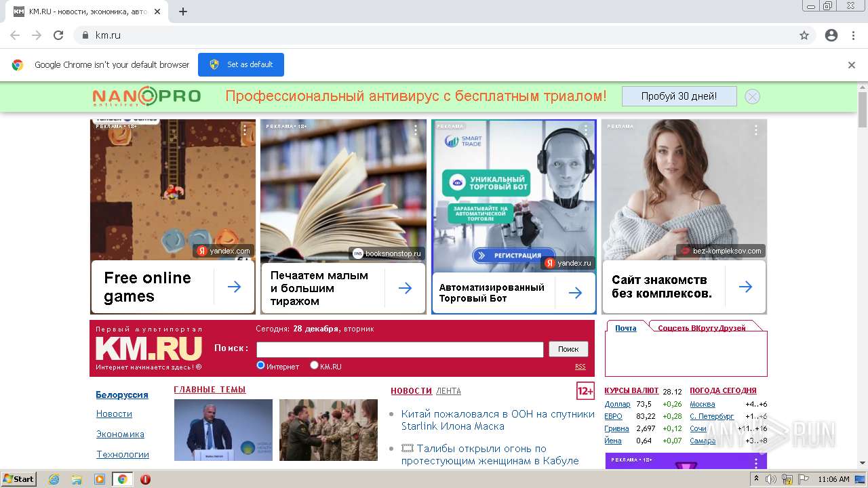Click the volume icon in system tray
The width and height of the screenshot is (868, 488).
click(x=771, y=479)
